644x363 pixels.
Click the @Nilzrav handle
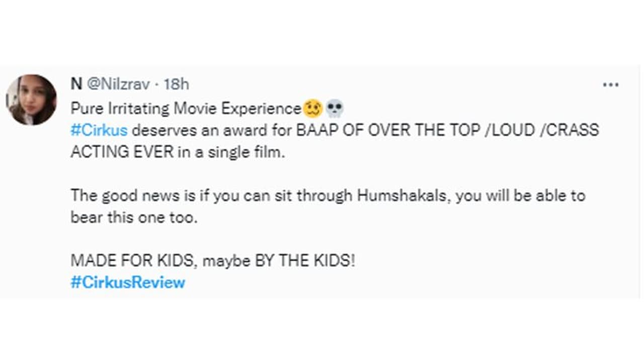click(118, 84)
